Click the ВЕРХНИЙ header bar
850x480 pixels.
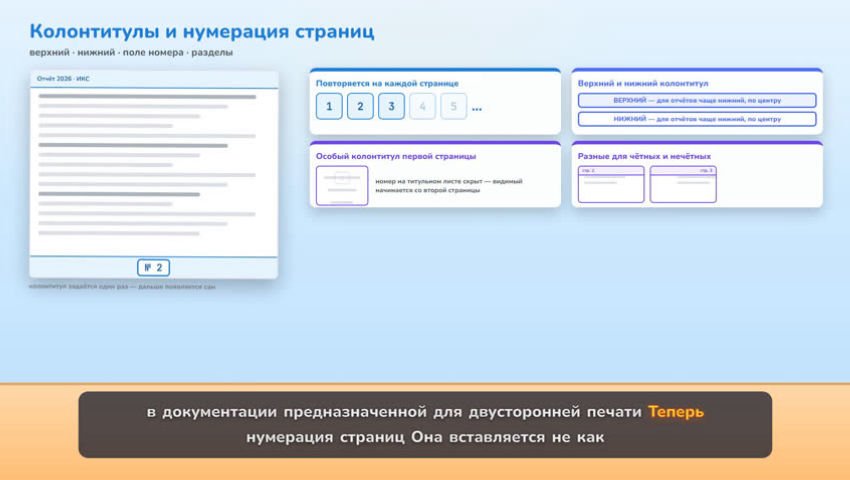click(x=697, y=100)
